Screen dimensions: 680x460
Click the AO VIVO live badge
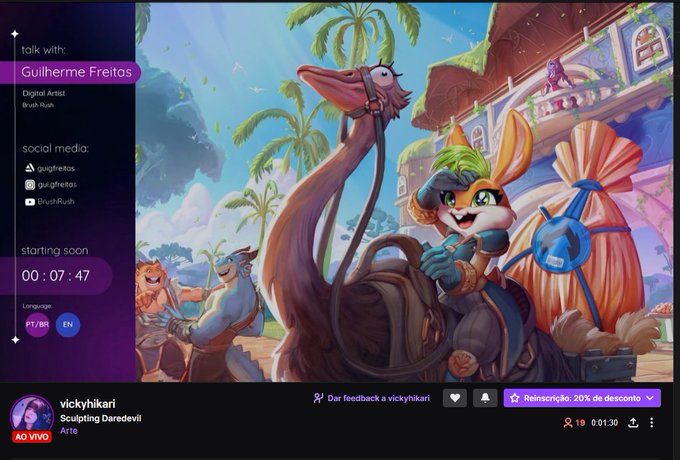coord(32,437)
